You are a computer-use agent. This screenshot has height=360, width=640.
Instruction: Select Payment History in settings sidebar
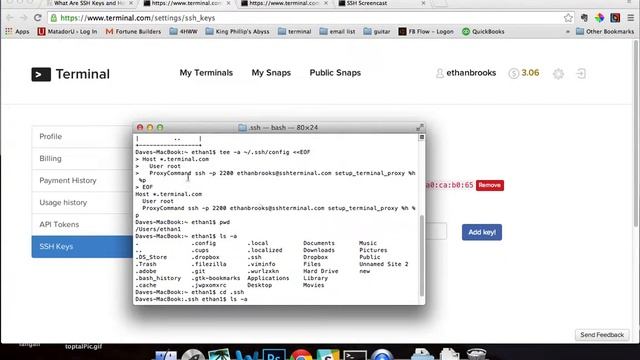pos(82,180)
